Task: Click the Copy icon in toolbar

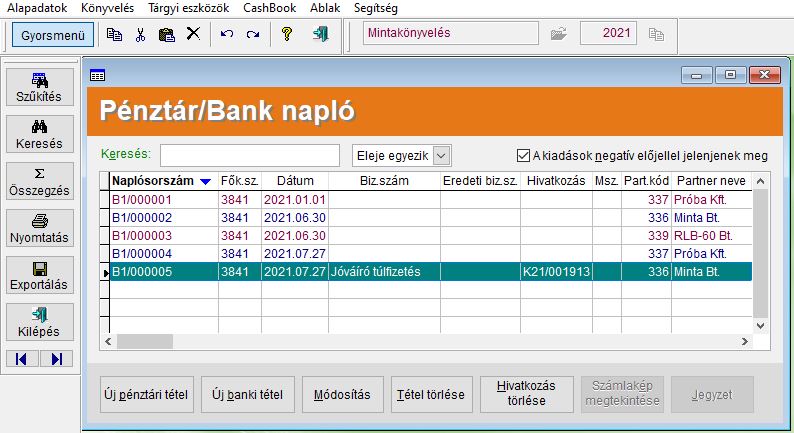Action: coord(114,34)
